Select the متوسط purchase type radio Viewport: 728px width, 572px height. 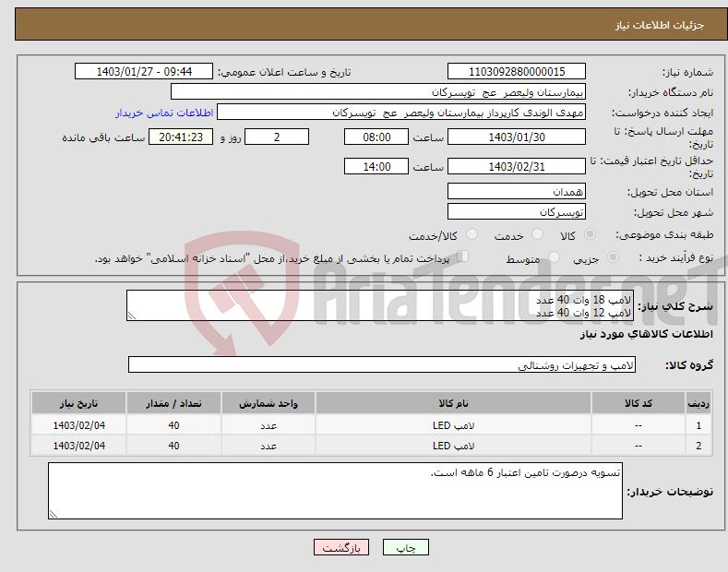coord(554,257)
